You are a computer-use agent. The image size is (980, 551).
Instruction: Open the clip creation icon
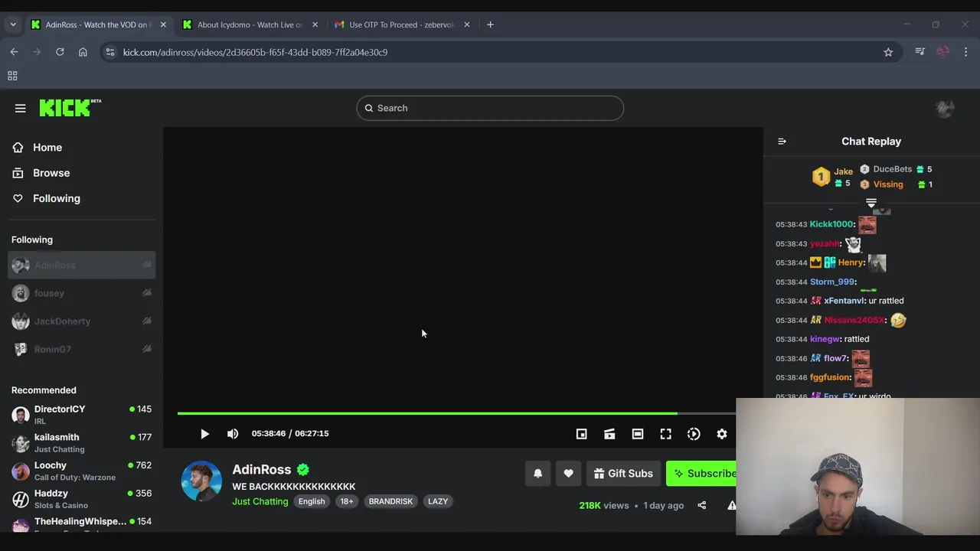pyautogui.click(x=609, y=434)
